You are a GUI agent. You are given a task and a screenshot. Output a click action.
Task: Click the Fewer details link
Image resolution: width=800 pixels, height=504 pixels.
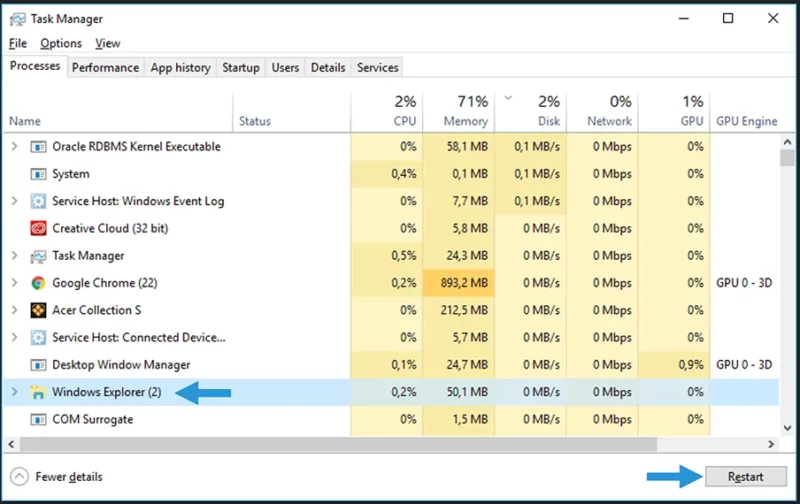69,477
